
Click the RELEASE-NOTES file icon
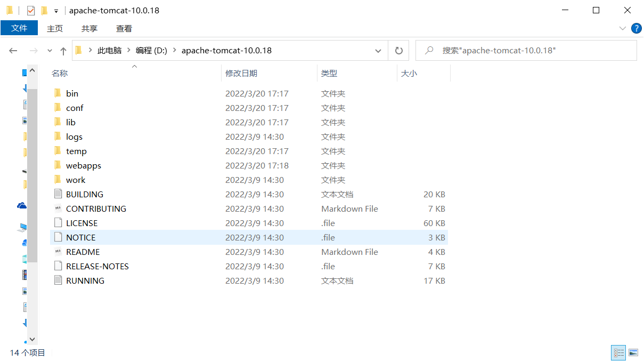[58, 266]
